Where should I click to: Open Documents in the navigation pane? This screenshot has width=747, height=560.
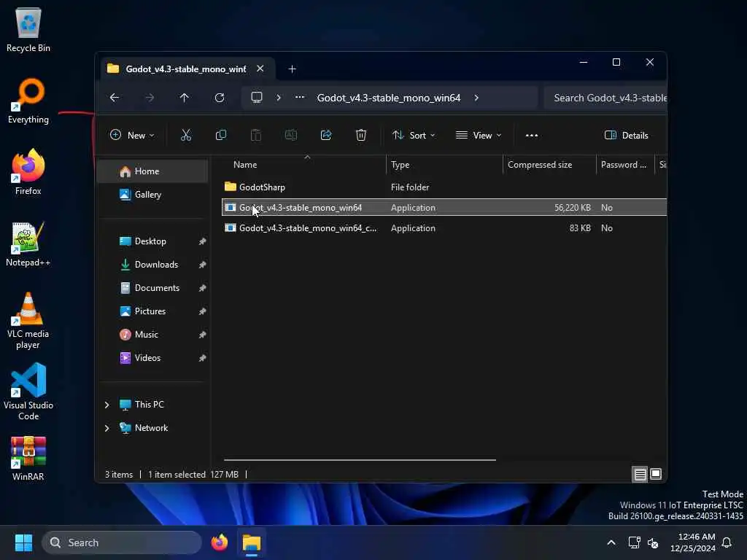tap(153, 288)
